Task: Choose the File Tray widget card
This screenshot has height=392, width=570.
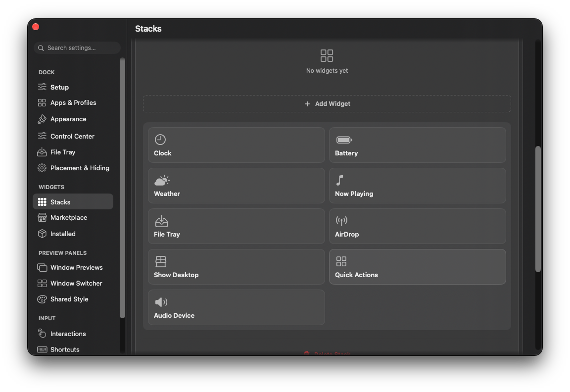Action: [237, 226]
